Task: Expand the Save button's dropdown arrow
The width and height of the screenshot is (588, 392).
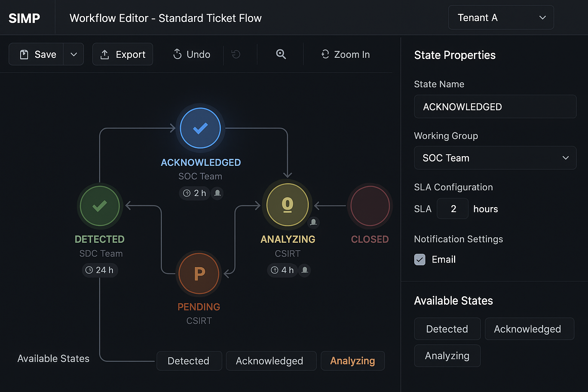Action: [x=73, y=54]
